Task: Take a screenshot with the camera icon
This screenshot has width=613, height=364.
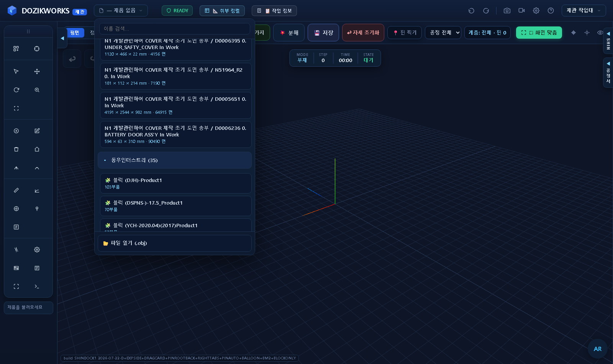Action: (507, 11)
